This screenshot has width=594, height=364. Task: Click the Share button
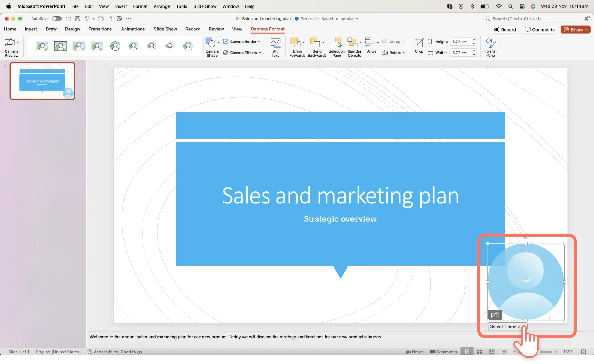click(x=576, y=30)
